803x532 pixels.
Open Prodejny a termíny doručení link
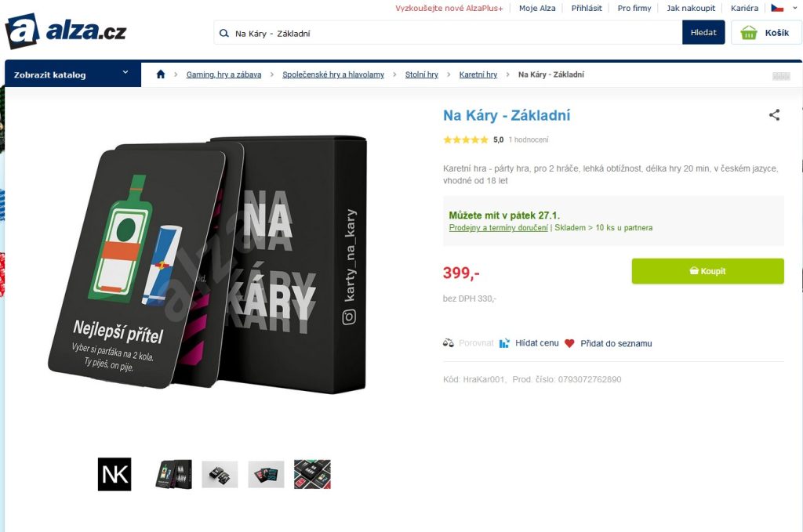(498, 228)
